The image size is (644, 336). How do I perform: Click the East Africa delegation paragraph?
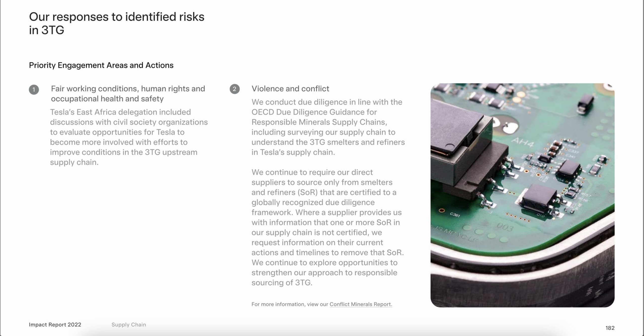click(129, 137)
